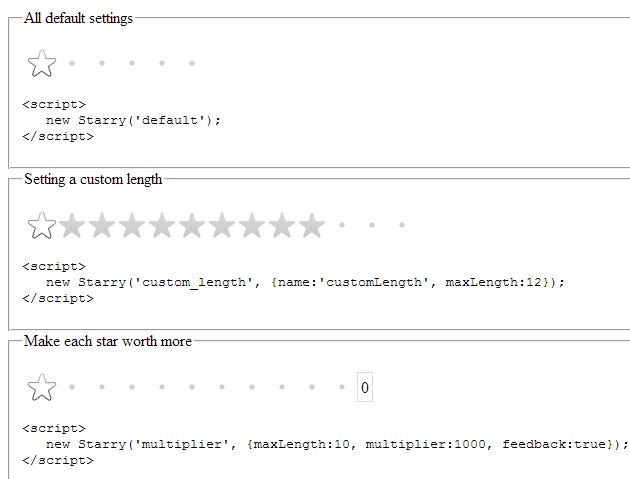This screenshot has height=479, width=630.
Task: Select third gray filled star in custom length
Action: point(131,226)
